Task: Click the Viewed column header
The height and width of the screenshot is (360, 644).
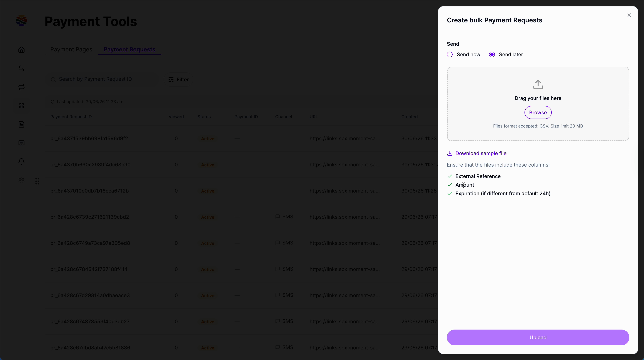Action: tap(176, 117)
